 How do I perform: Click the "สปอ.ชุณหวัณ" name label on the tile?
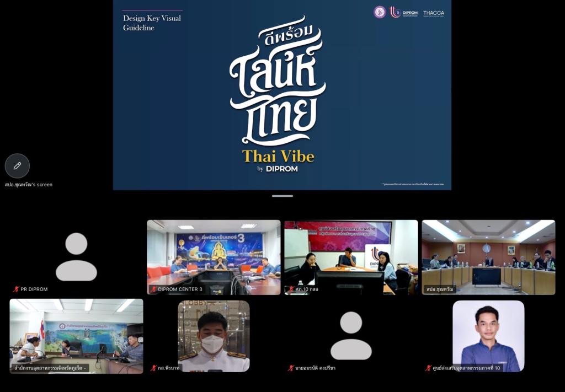(x=440, y=289)
